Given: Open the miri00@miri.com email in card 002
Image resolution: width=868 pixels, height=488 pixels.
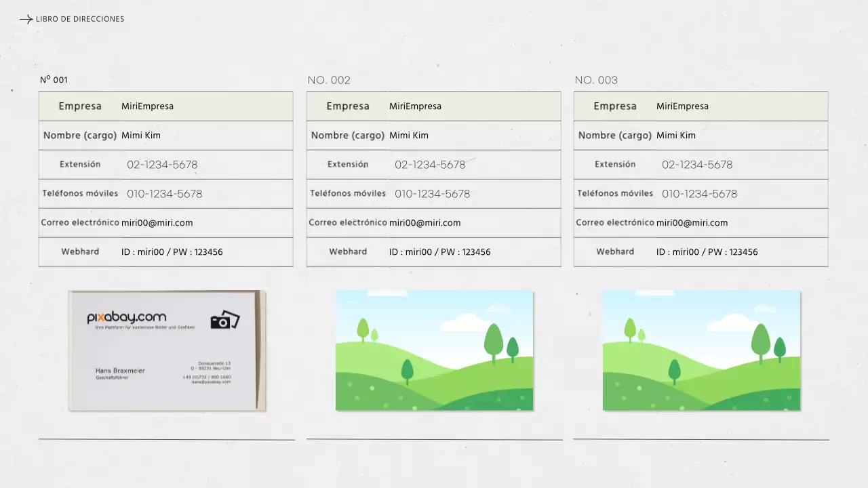Looking at the screenshot, I should click(x=425, y=223).
